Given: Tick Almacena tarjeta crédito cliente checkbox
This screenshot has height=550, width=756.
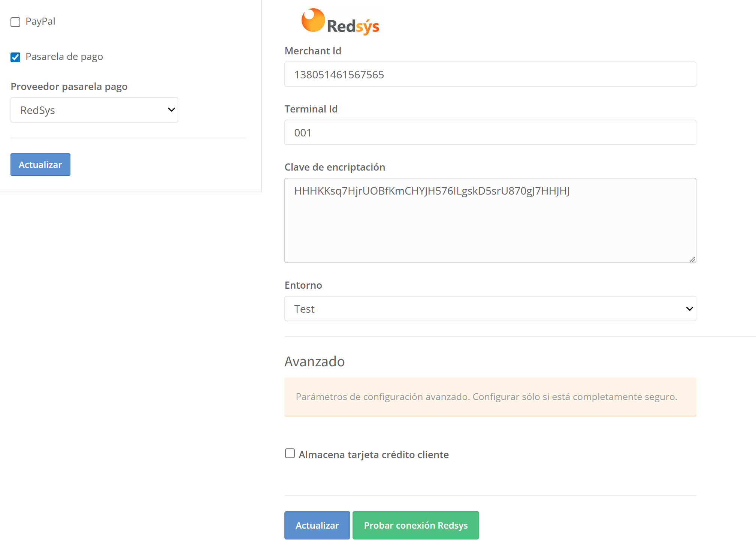Looking at the screenshot, I should (290, 454).
